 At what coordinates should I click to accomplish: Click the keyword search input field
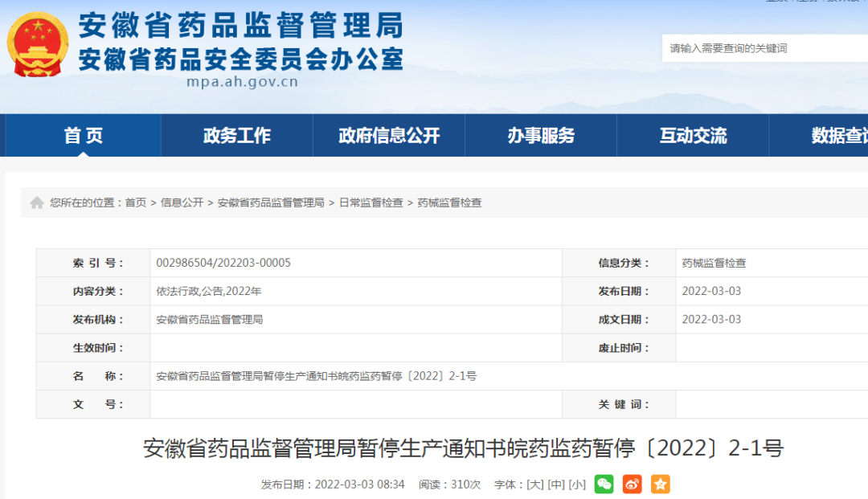pyautogui.click(x=764, y=48)
